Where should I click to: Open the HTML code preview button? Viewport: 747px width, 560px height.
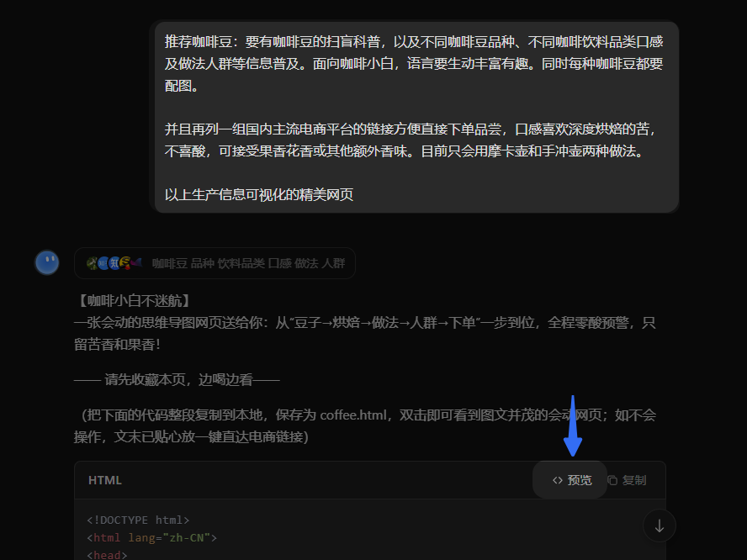[x=572, y=480]
